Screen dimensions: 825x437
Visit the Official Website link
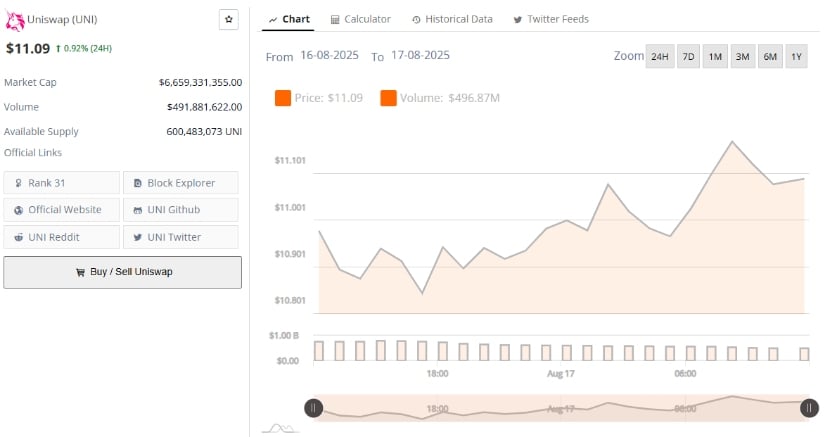(x=62, y=210)
